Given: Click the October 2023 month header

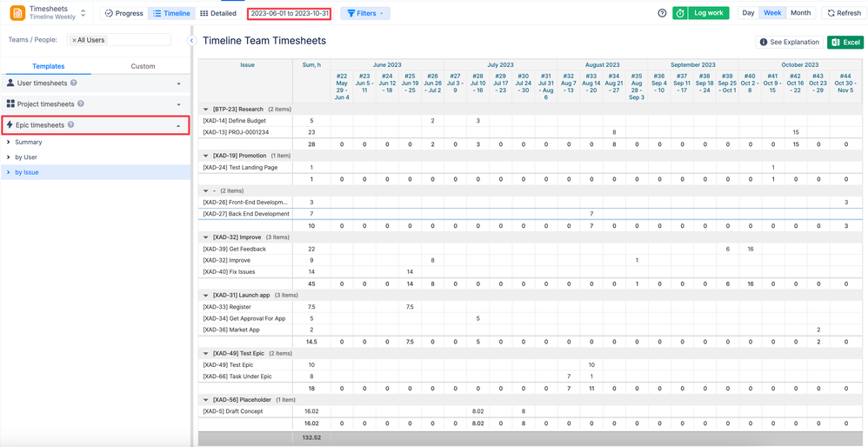Looking at the screenshot, I should [x=800, y=64].
